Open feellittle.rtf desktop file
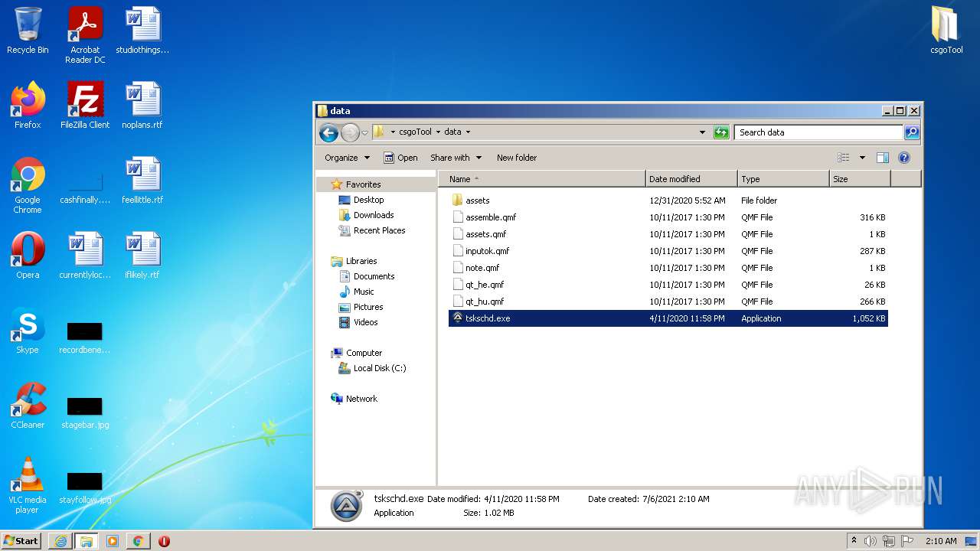 coord(142,181)
